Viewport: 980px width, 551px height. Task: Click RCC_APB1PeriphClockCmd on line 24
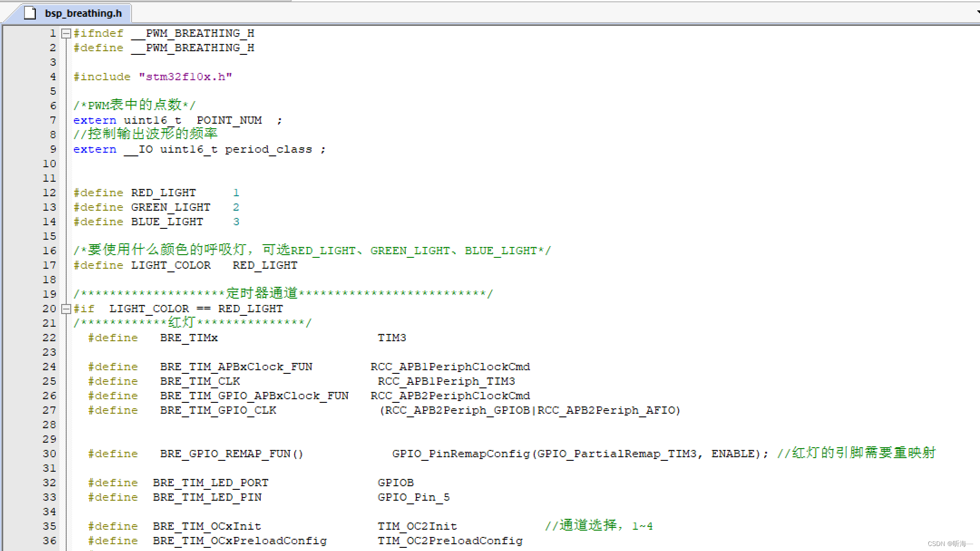click(x=450, y=367)
